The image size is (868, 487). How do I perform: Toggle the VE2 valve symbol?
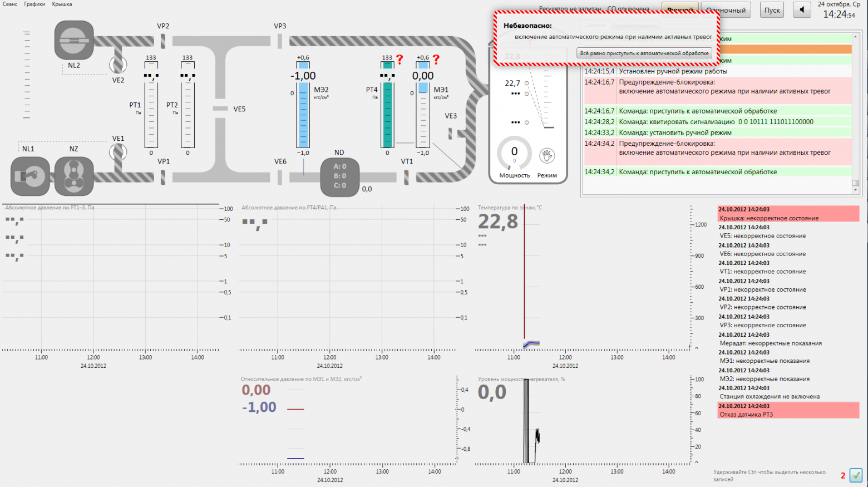click(118, 65)
